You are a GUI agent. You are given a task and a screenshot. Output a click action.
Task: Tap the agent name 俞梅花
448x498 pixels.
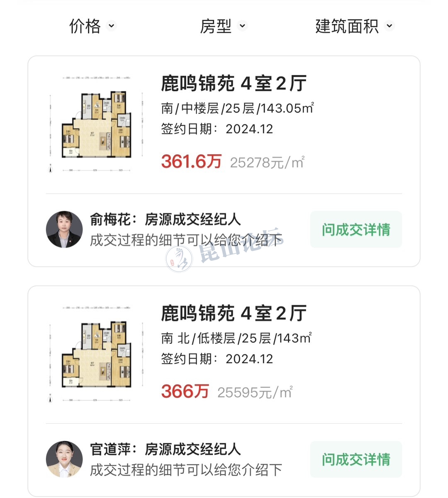click(x=110, y=219)
